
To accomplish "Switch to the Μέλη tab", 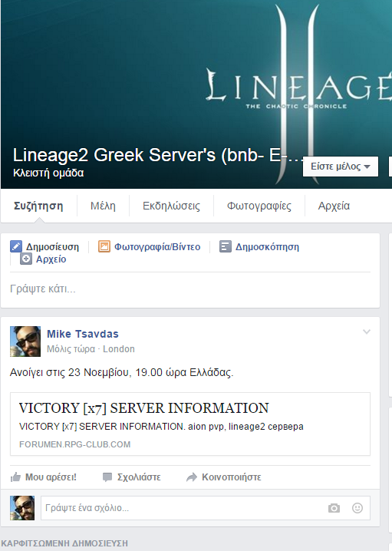I will pos(103,206).
